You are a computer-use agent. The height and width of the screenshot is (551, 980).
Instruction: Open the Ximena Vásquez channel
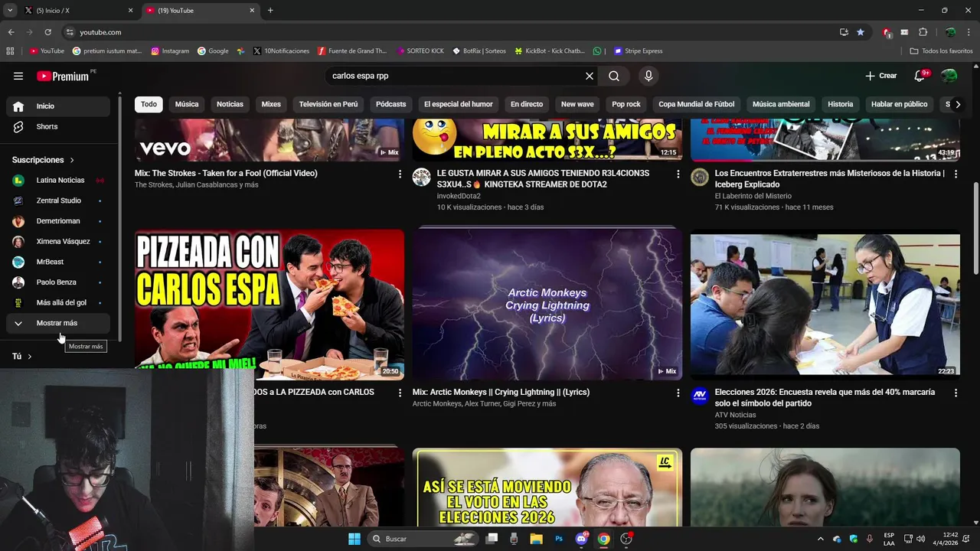58,241
